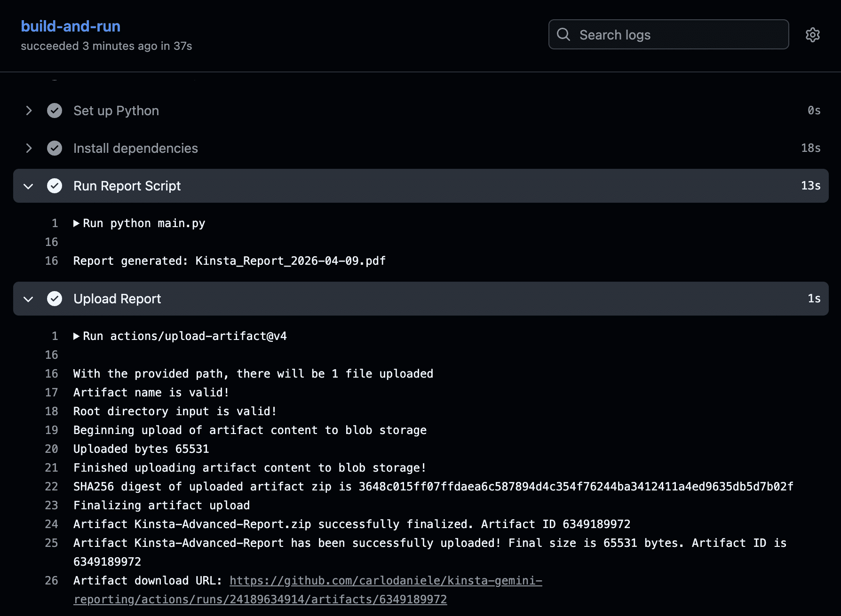Viewport: 841px width, 616px height.
Task: Click the 0s duration on Set up Python
Action: pos(814,111)
